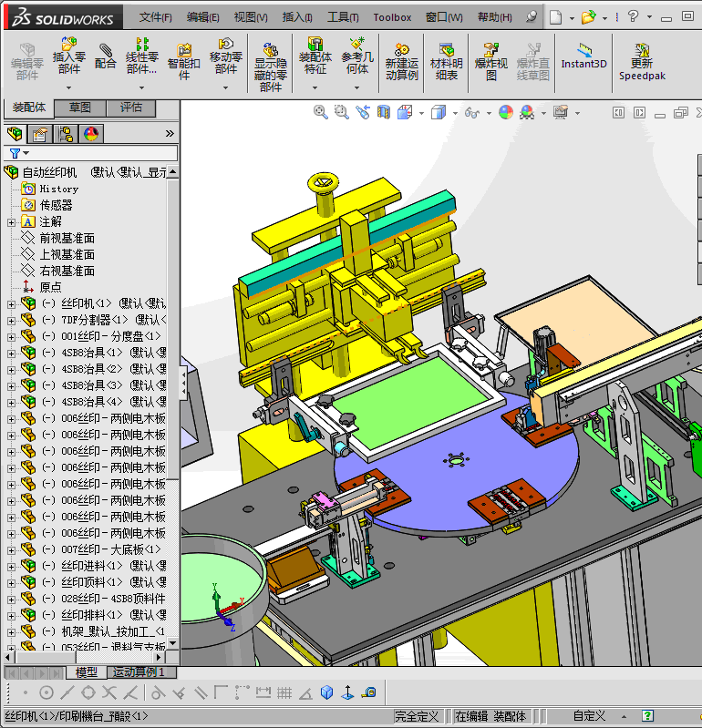Expand the 7DF分割器<1> tree node
The image size is (702, 728).
[11, 321]
